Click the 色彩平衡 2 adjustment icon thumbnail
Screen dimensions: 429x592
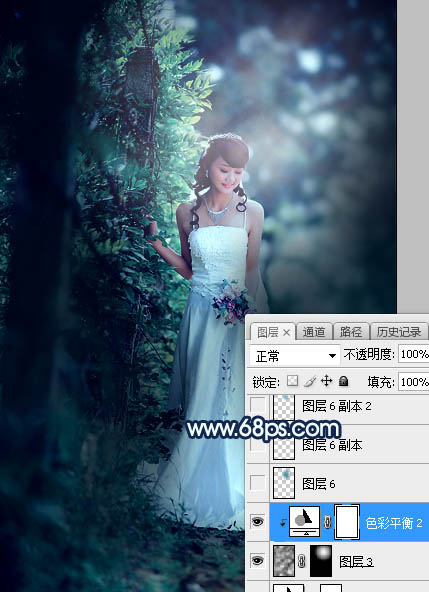tap(304, 522)
